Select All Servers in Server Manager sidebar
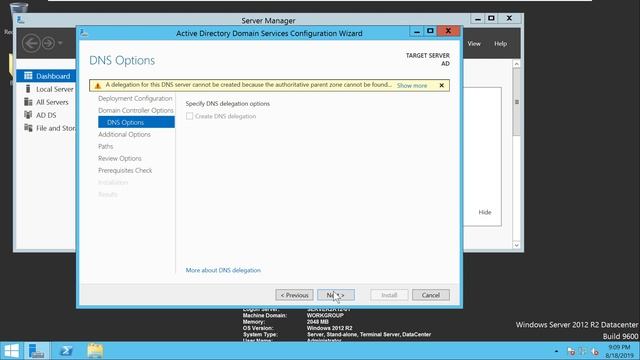The width and height of the screenshot is (640, 360). click(x=46, y=102)
